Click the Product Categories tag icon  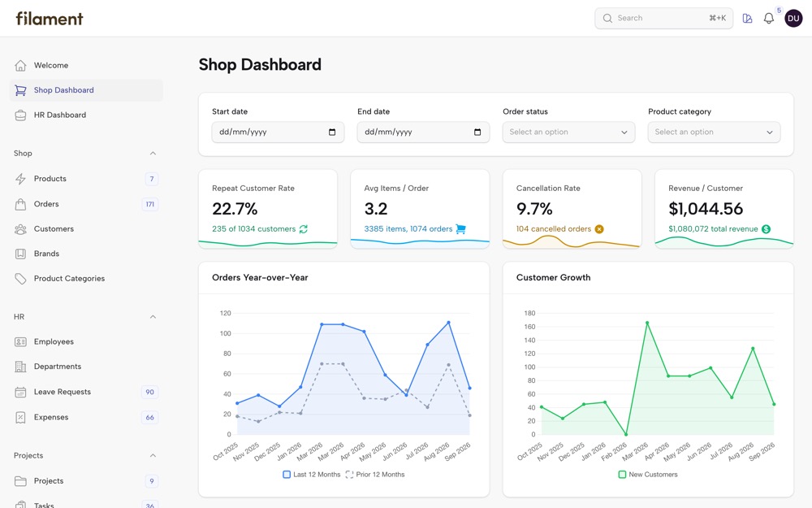[x=20, y=279]
